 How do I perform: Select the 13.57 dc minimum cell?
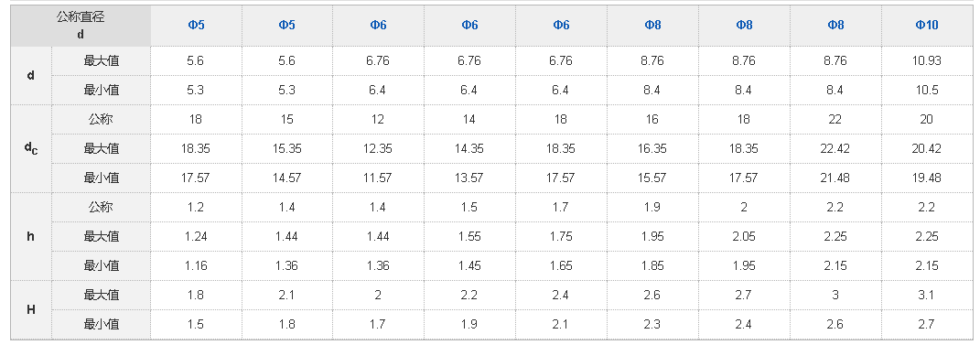(x=469, y=178)
